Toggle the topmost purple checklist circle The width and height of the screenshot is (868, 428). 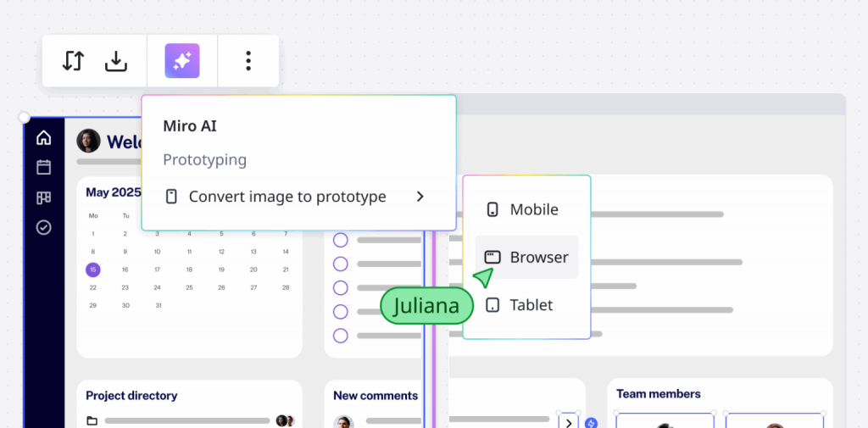(341, 240)
